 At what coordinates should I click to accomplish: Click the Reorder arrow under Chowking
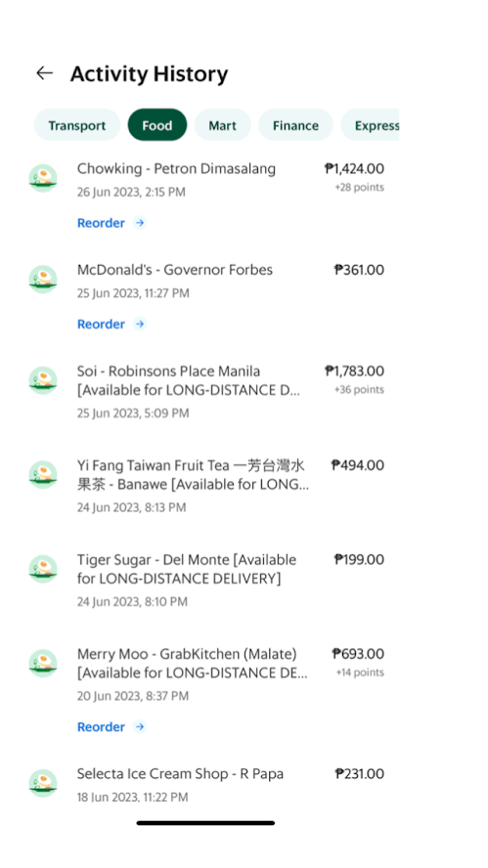coord(140,223)
